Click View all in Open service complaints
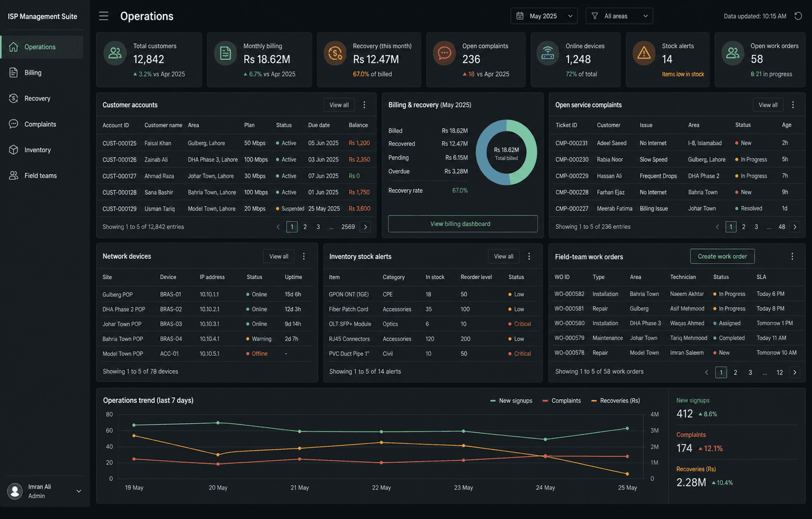Image resolution: width=812 pixels, height=519 pixels. click(768, 105)
